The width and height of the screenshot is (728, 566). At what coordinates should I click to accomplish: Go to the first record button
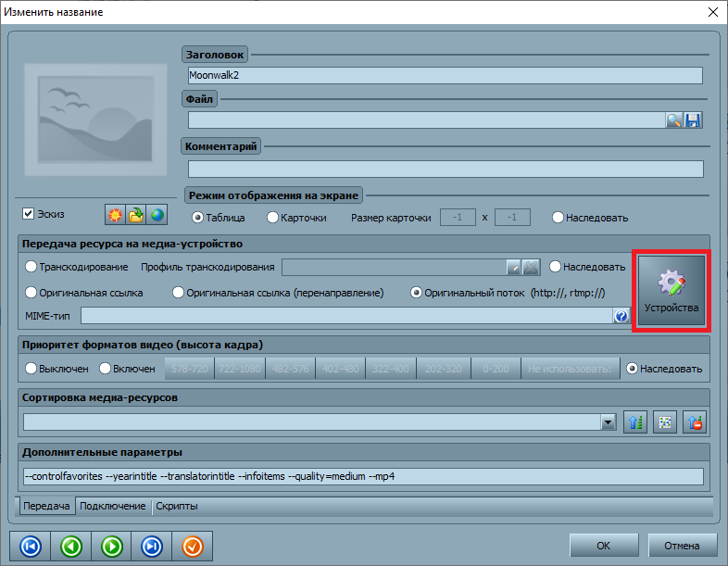point(30,547)
